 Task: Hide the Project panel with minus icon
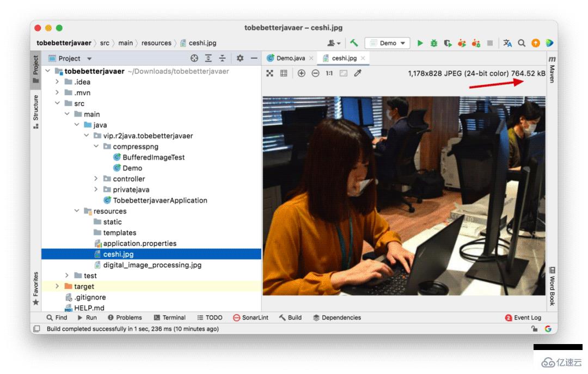[x=254, y=58]
